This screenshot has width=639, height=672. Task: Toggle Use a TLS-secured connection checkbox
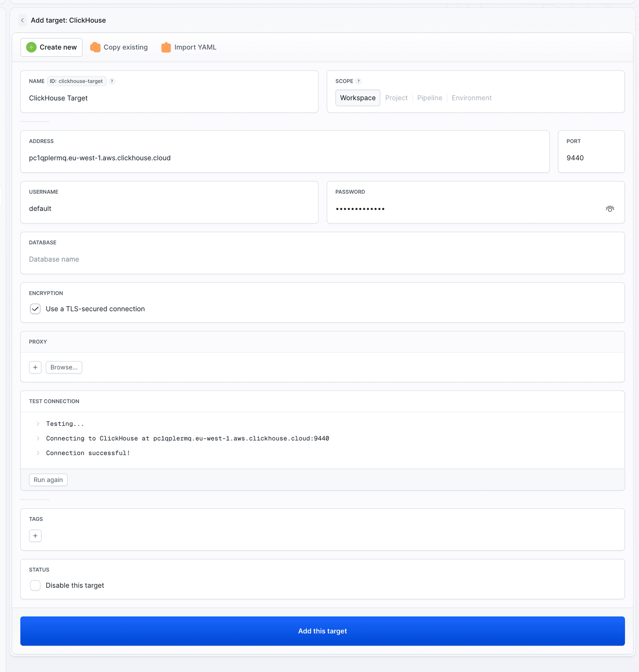click(35, 309)
